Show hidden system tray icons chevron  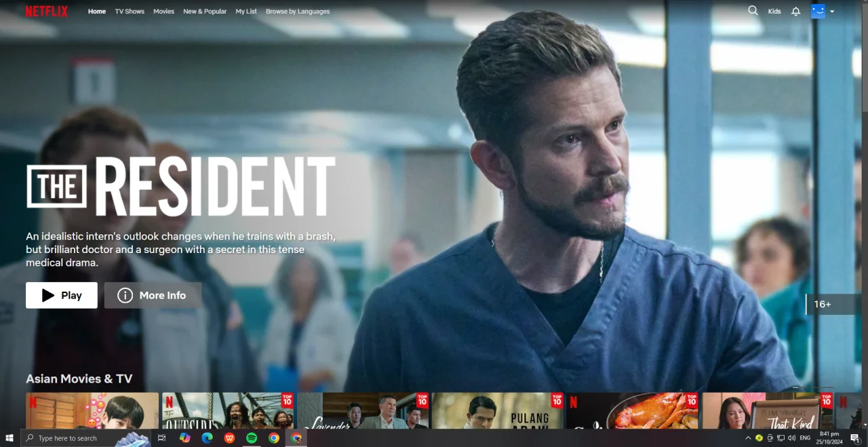point(749,438)
